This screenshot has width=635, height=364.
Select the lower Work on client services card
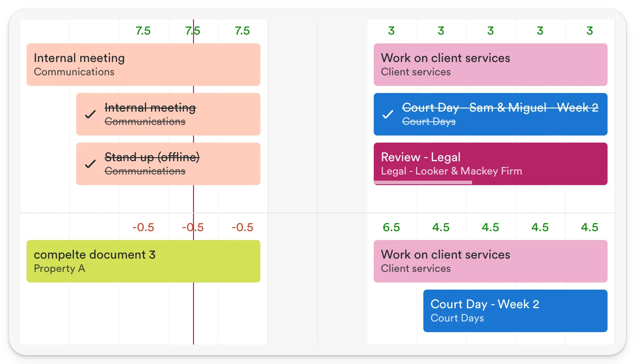coord(491,261)
